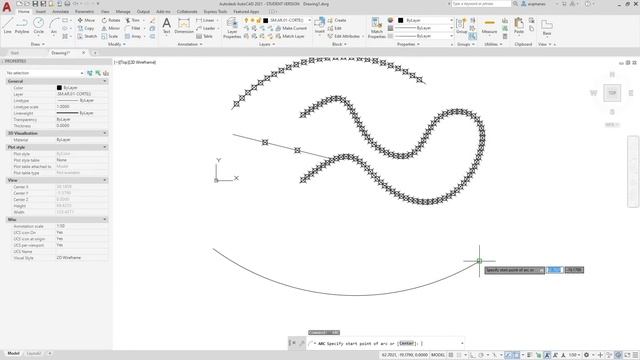Image resolution: width=640 pixels, height=360 pixels.
Task: Insert a Table annotation
Action: [x=204, y=36]
